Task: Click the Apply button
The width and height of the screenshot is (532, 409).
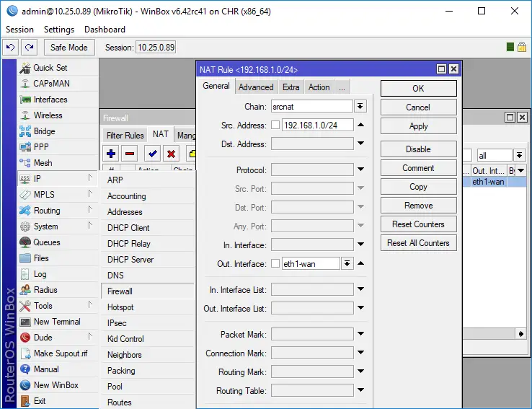Action: (418, 126)
